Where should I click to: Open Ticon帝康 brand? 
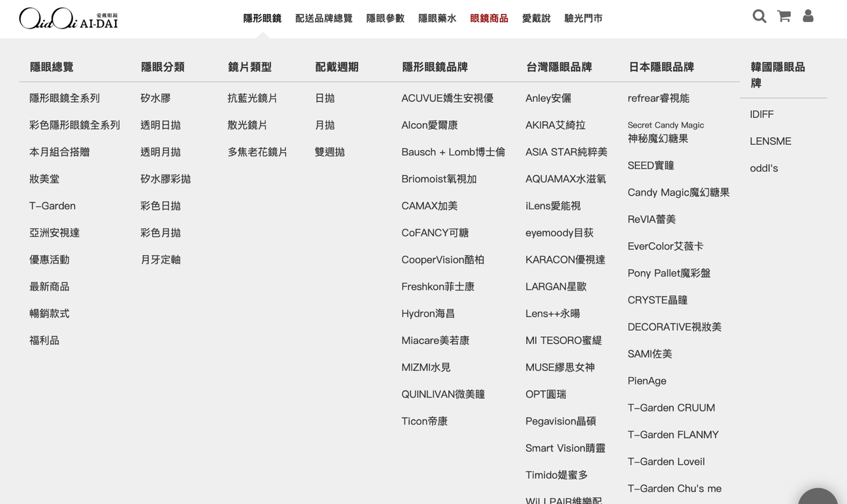tap(424, 421)
